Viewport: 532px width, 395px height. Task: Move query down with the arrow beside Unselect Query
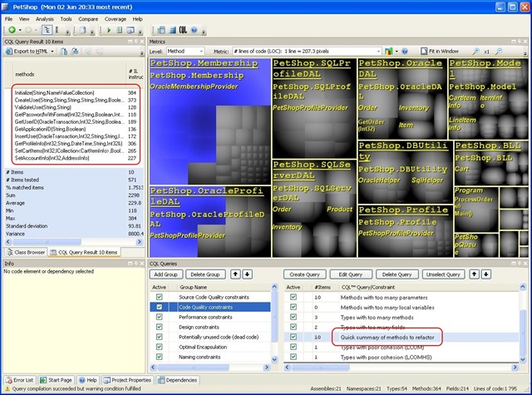486,274
